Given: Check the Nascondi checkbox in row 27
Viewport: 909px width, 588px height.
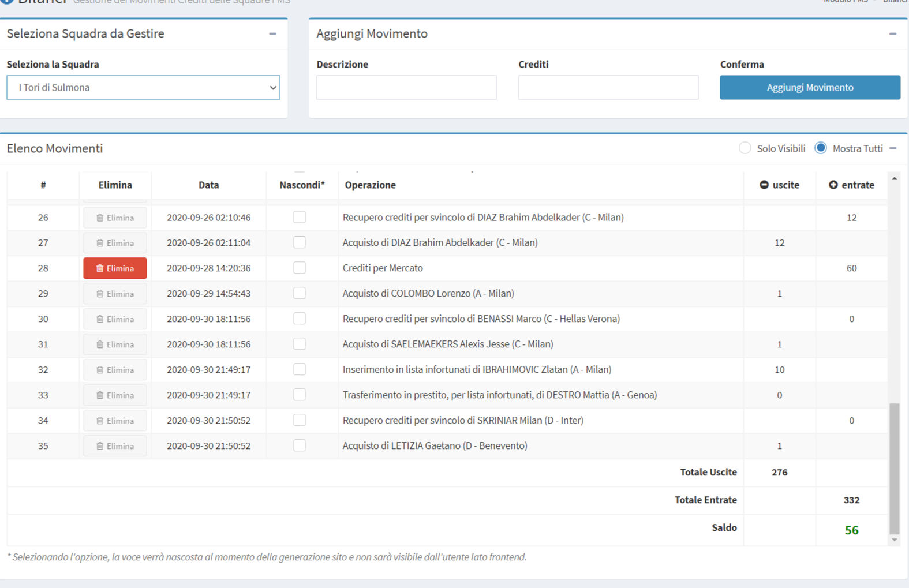Looking at the screenshot, I should coord(300,242).
